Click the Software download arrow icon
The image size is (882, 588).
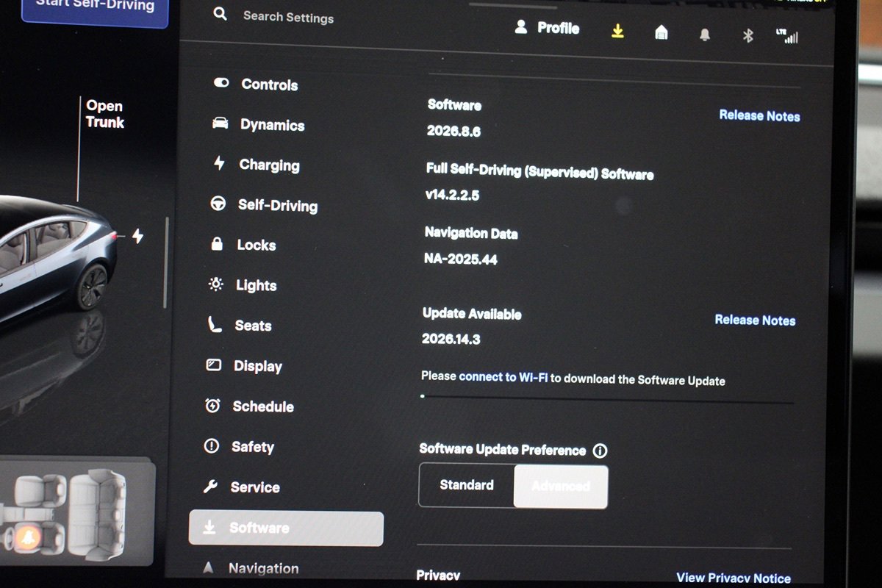[209, 528]
